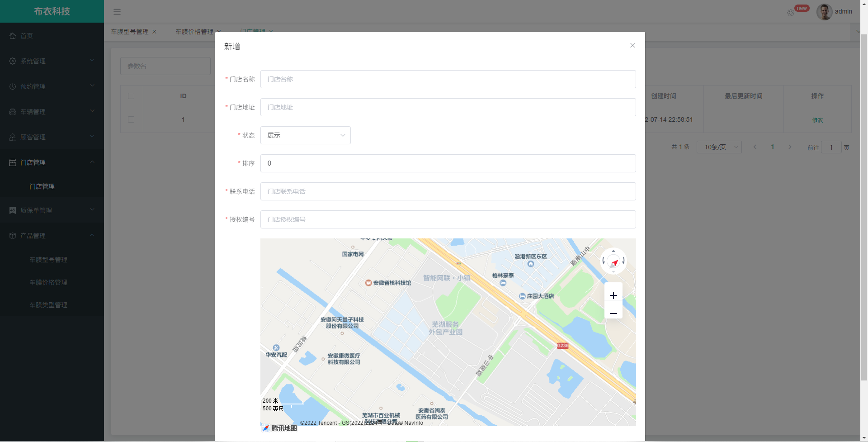868x442 pixels.
Task: Click the 门店地址 input field
Action: 448,107
